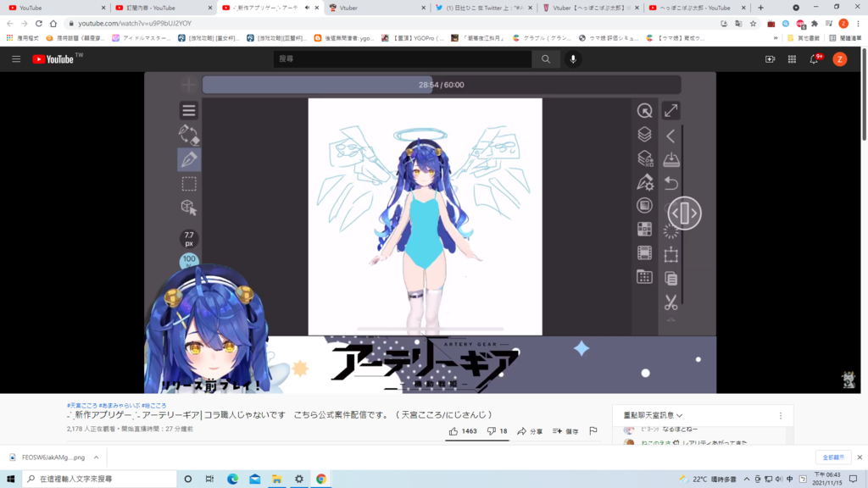Open the YouTube apps grid icon

point(793,59)
